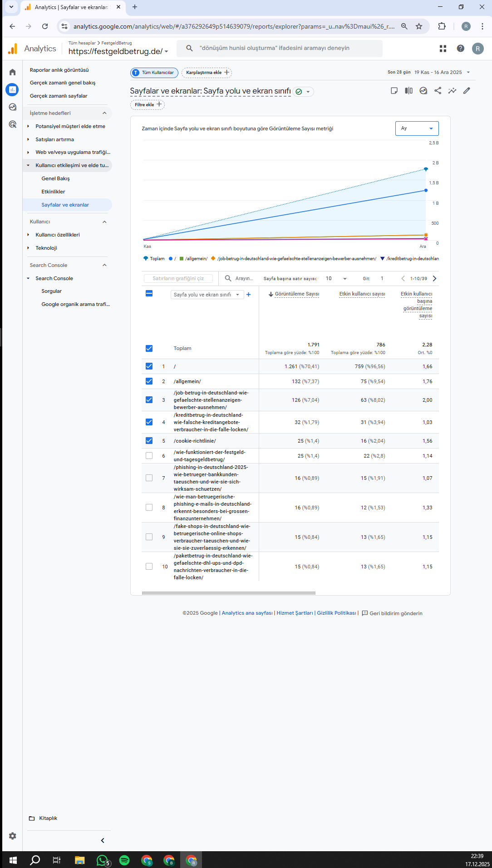Open the Home icon in the left rail
This screenshot has height=868, width=492.
point(12,72)
